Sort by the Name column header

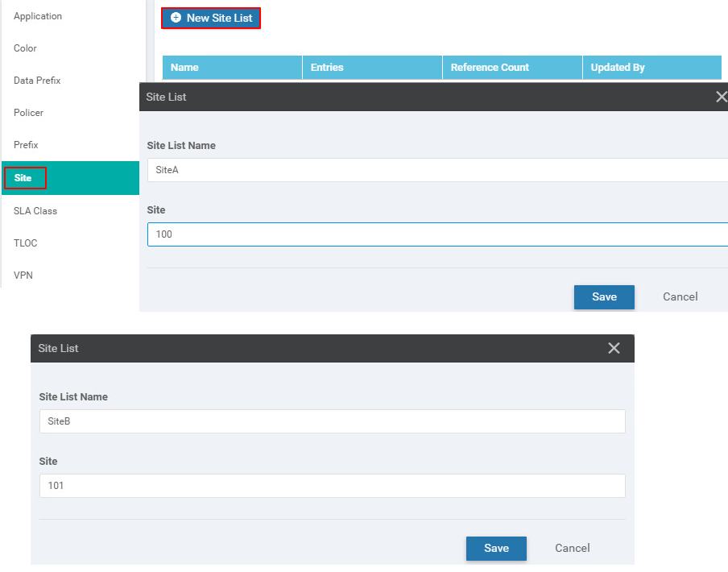[x=232, y=68]
